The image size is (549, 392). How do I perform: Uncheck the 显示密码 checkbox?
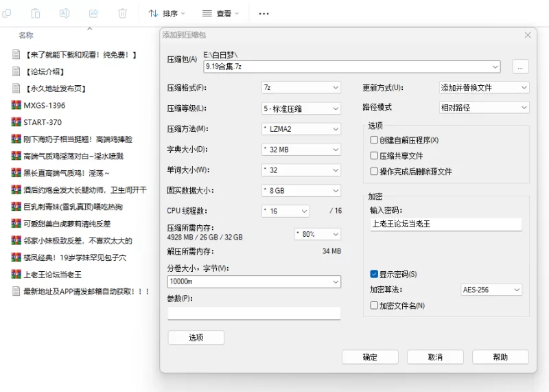click(374, 274)
